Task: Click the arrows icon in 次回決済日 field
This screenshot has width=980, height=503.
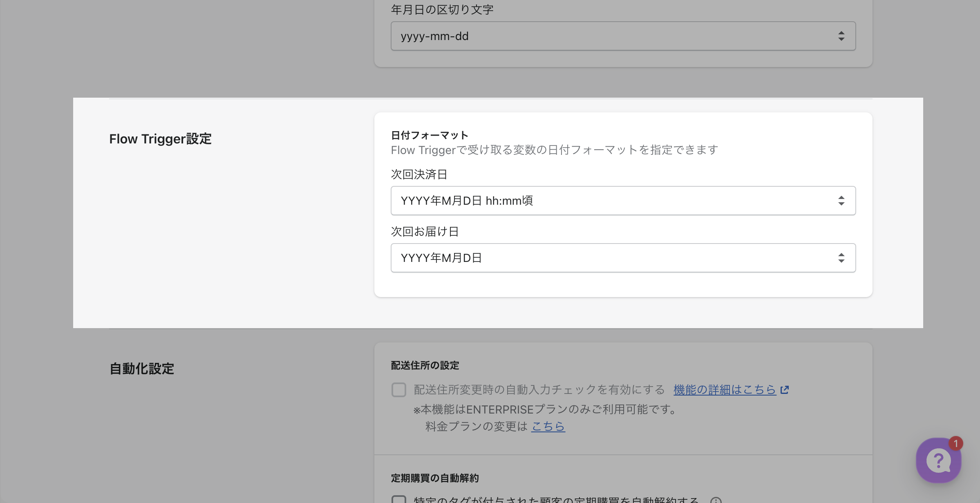Action: point(841,201)
